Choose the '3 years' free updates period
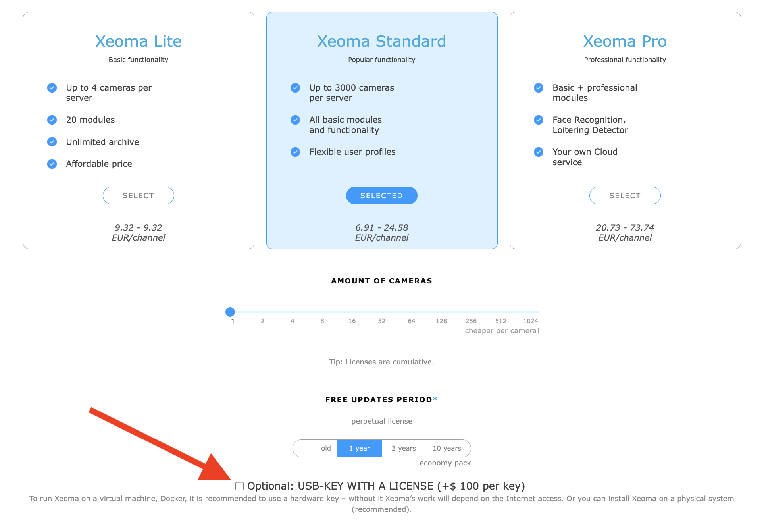766x532 pixels. click(404, 448)
